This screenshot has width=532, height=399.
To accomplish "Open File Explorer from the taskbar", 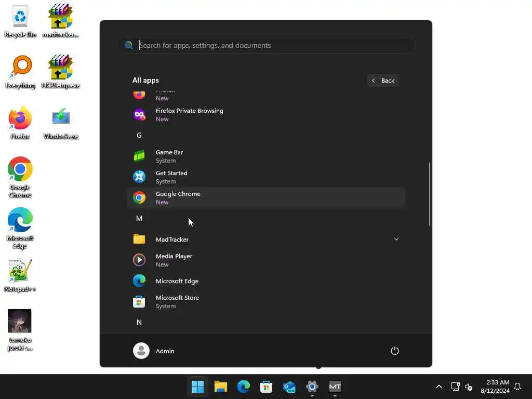I will pos(220,387).
